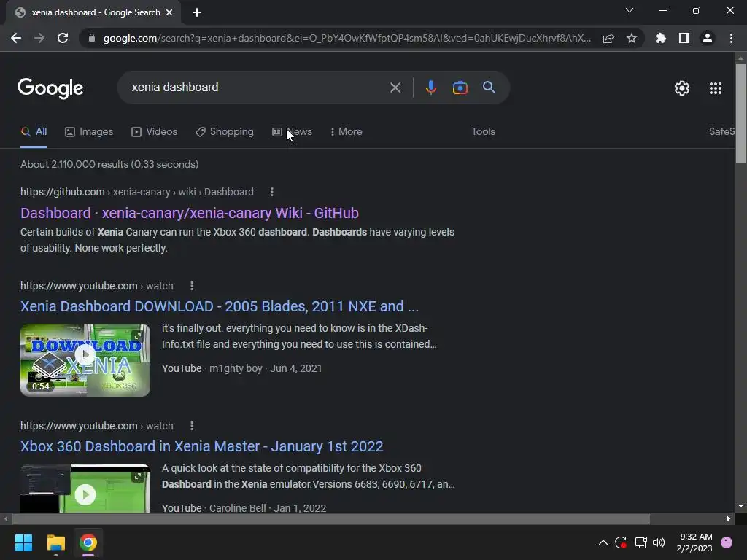Open the tab search chevron
This screenshot has height=560, width=747.
coord(630,10)
